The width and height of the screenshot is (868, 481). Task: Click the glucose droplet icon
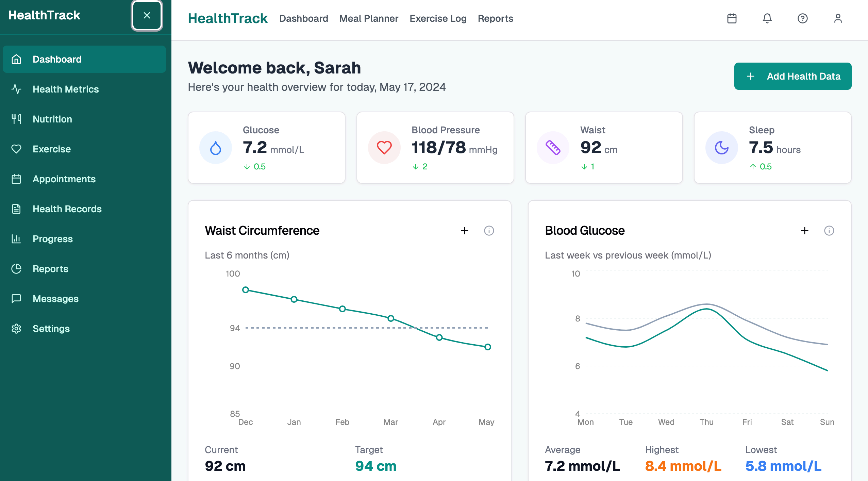click(x=216, y=148)
